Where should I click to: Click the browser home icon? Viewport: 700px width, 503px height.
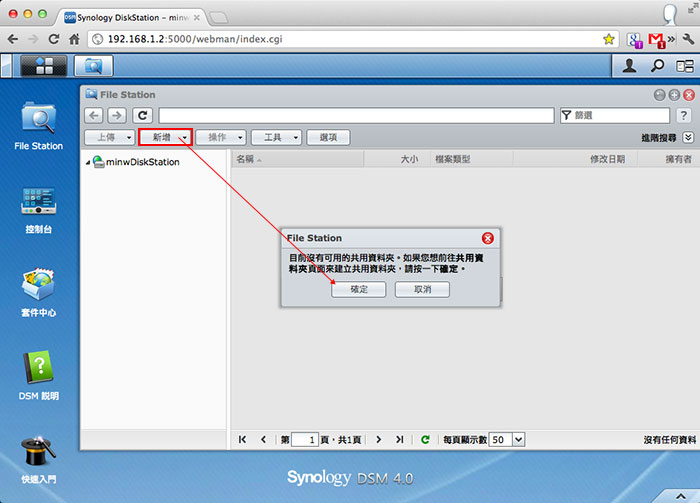pos(74,39)
